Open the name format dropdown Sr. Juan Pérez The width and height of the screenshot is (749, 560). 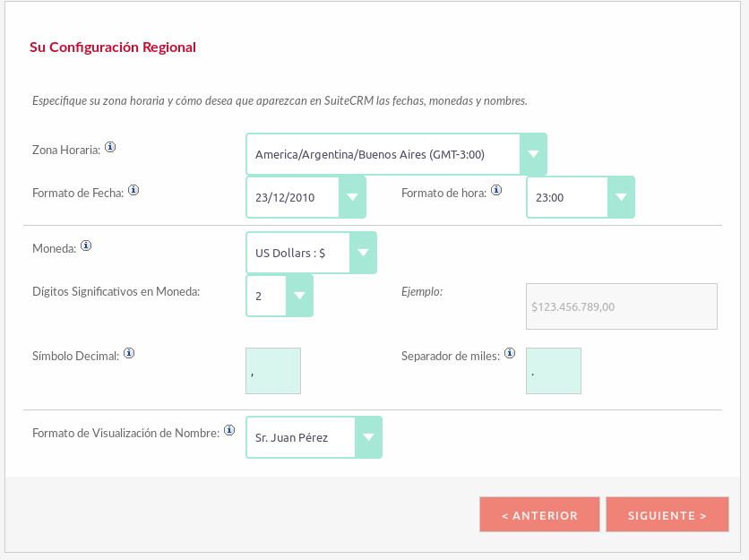pos(314,437)
